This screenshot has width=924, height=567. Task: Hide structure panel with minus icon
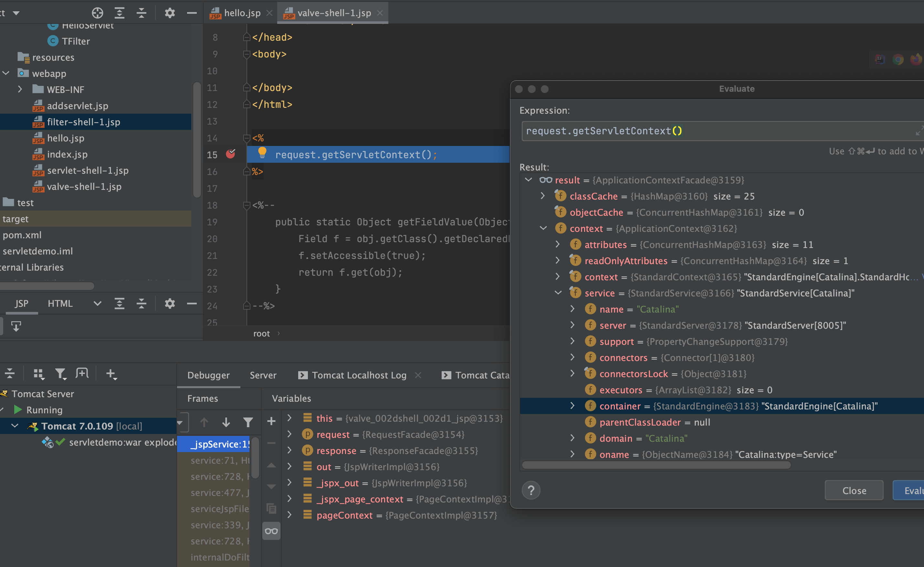[x=192, y=304]
